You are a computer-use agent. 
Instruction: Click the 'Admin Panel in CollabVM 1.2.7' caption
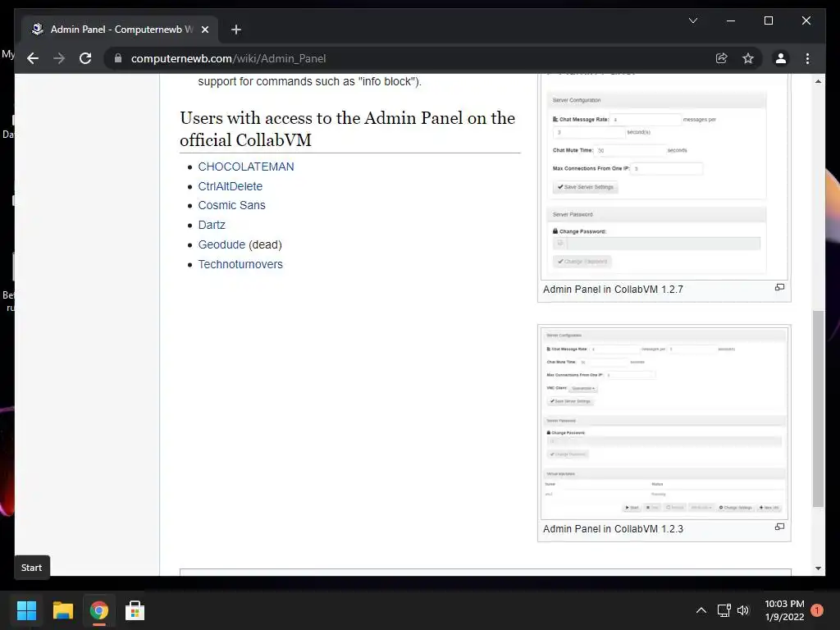(x=613, y=290)
